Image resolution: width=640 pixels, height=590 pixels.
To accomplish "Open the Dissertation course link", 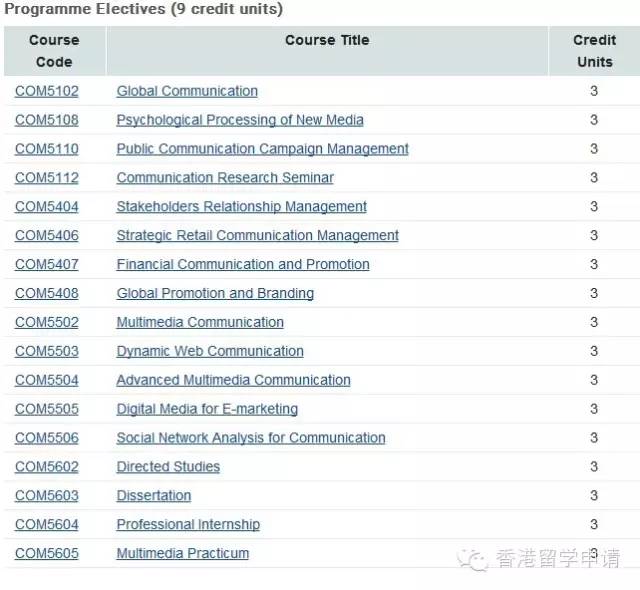I will tap(154, 496).
